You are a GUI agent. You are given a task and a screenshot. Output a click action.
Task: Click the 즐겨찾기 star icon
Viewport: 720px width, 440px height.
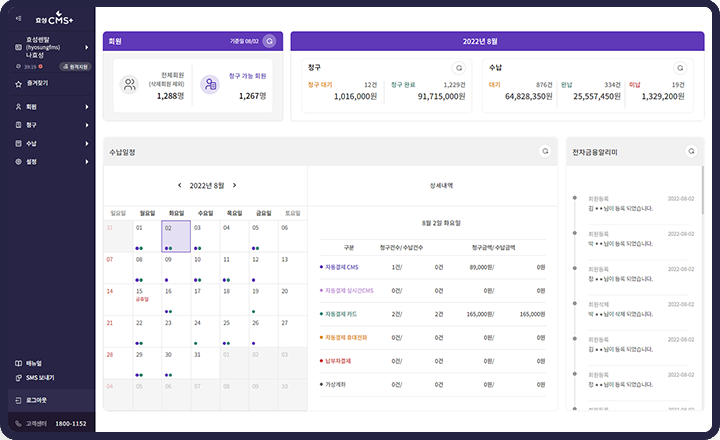18,84
